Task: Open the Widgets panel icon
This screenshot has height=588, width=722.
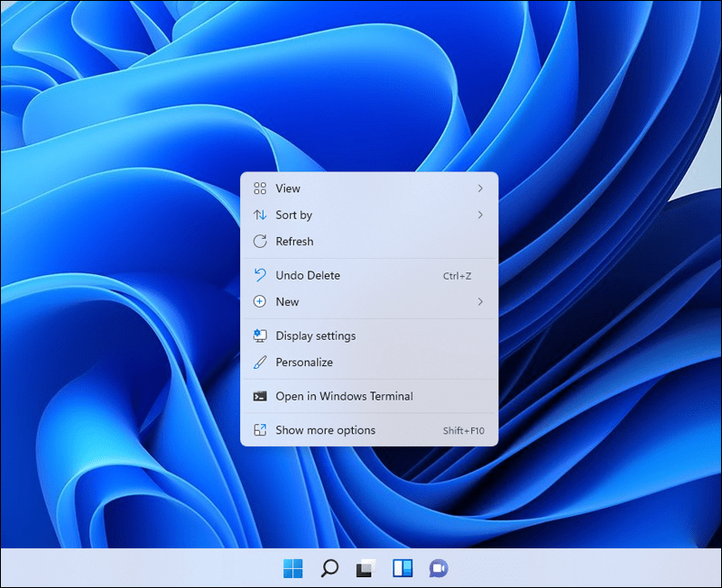Action: pos(403,568)
